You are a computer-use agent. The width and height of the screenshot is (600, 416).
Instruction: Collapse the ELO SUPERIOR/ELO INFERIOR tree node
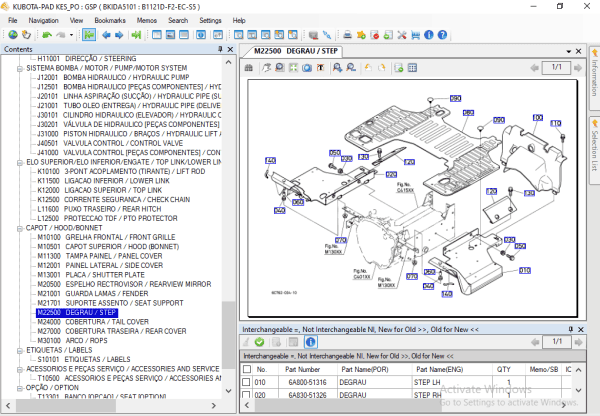point(20,163)
